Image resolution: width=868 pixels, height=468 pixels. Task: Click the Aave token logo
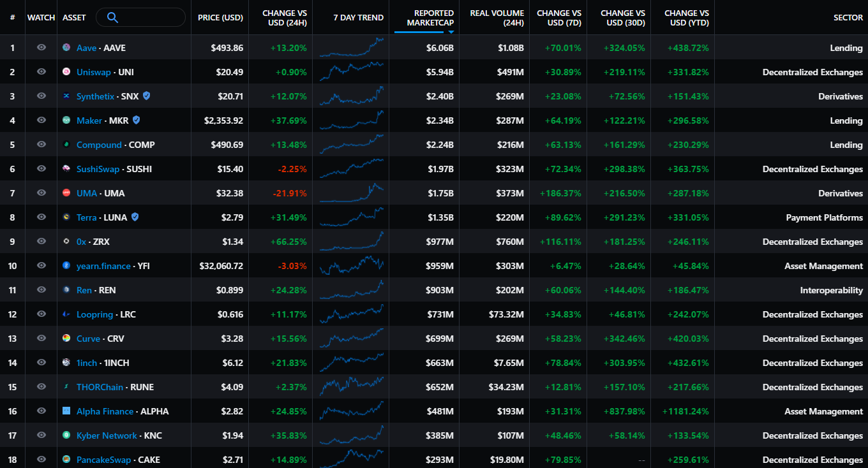coord(65,47)
